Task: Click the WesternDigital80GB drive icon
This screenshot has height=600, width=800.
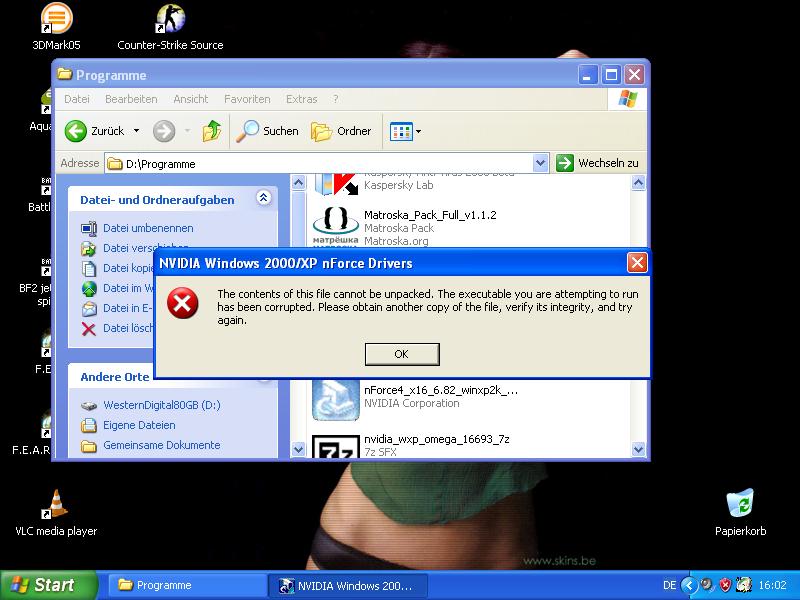Action: 89,406
